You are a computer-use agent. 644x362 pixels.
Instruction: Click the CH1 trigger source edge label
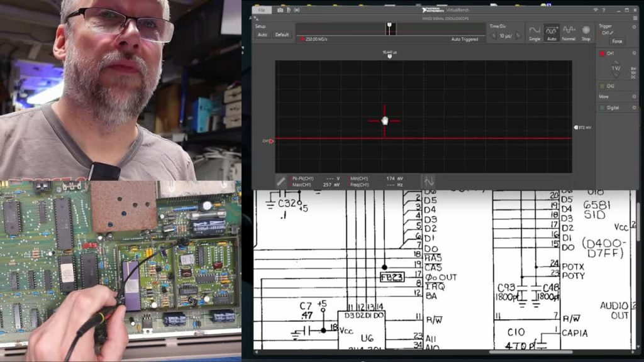pyautogui.click(x=608, y=33)
